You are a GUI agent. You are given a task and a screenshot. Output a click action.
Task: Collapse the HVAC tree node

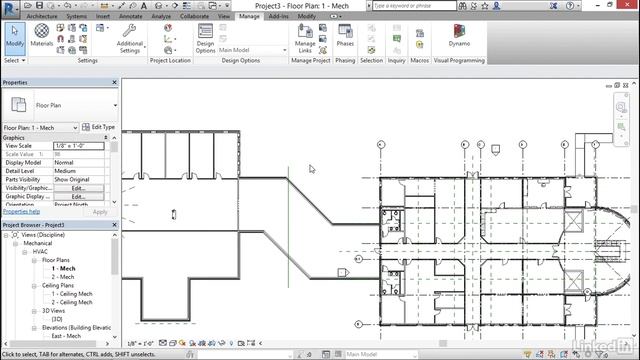pos(24,252)
